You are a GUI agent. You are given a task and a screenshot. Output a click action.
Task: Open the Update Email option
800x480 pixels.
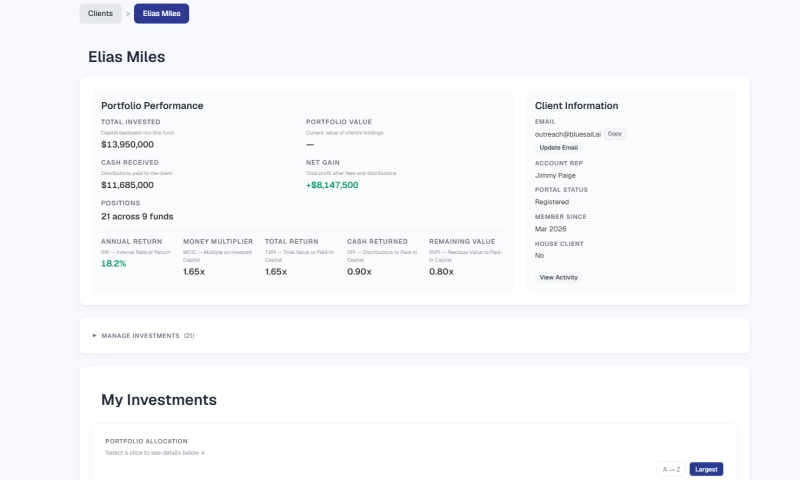pos(559,147)
